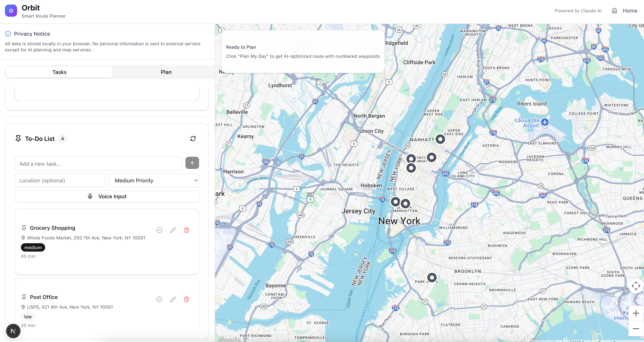Image resolution: width=644 pixels, height=342 pixels.
Task: Click the LaGuardia Airport map icon
Action: pos(545,122)
